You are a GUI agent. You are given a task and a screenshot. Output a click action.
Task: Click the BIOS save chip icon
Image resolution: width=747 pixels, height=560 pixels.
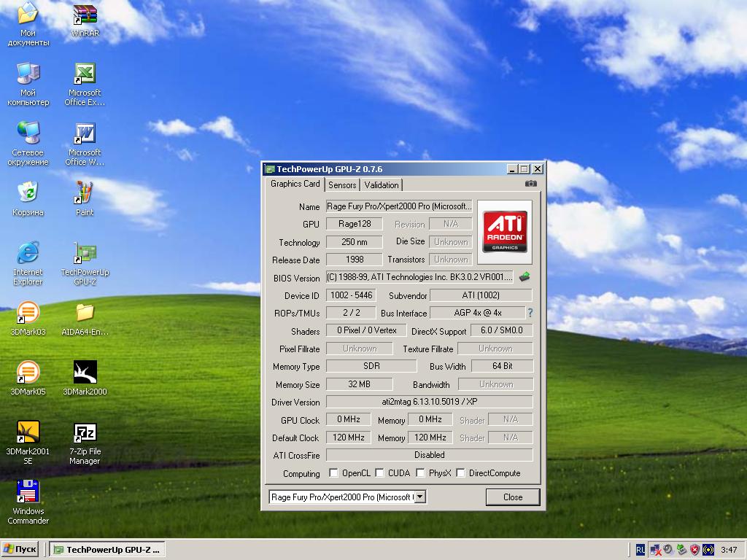pyautogui.click(x=525, y=276)
